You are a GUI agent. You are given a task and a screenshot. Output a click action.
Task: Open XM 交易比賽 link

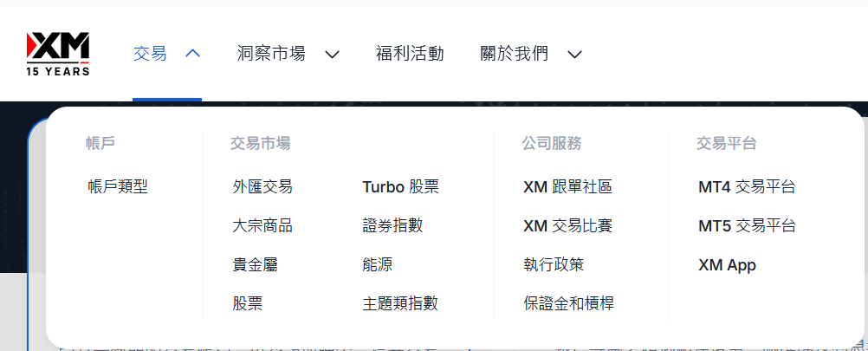coord(567,226)
